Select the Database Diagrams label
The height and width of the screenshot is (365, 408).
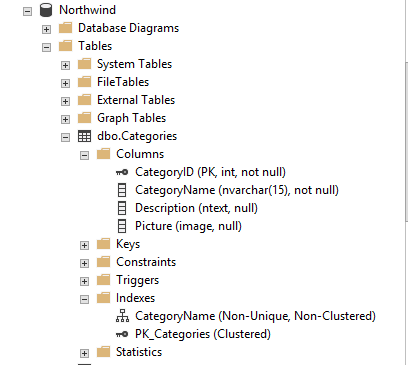coord(128,29)
